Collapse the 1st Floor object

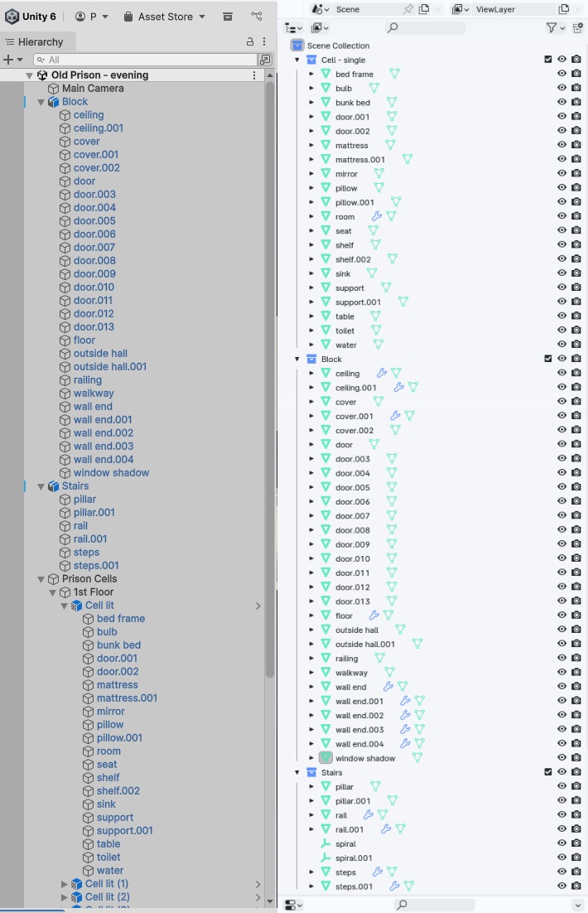click(x=52, y=592)
